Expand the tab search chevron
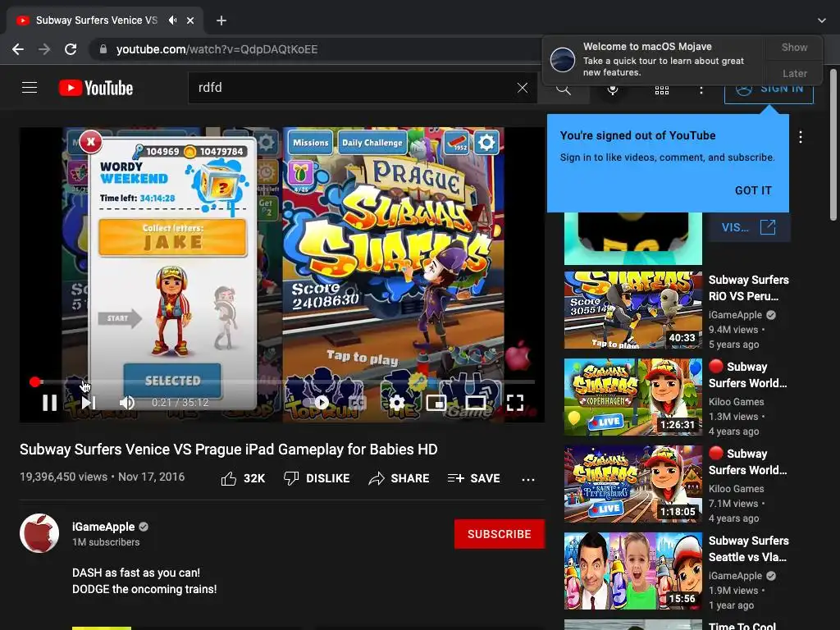 click(822, 21)
